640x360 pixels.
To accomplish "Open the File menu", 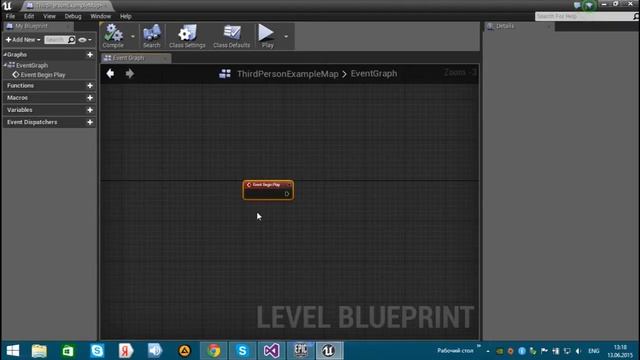I will [10, 16].
